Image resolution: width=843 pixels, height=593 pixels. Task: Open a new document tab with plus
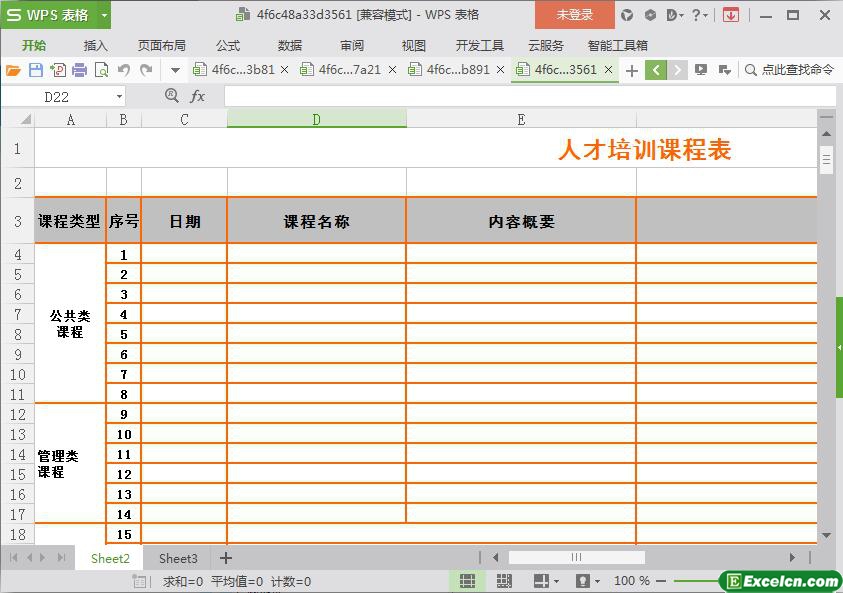pos(631,70)
